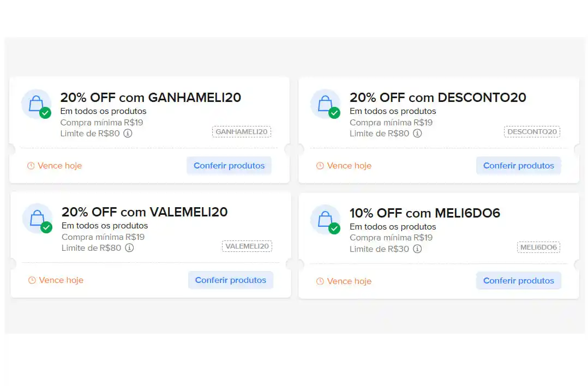Click Conferir produtos for DESCONTO20 coupon
The height and width of the screenshot is (386, 588).
coord(519,166)
